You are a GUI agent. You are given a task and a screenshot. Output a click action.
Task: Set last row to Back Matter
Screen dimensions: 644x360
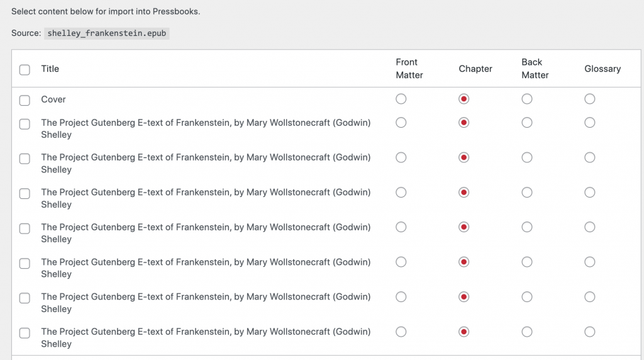527,332
